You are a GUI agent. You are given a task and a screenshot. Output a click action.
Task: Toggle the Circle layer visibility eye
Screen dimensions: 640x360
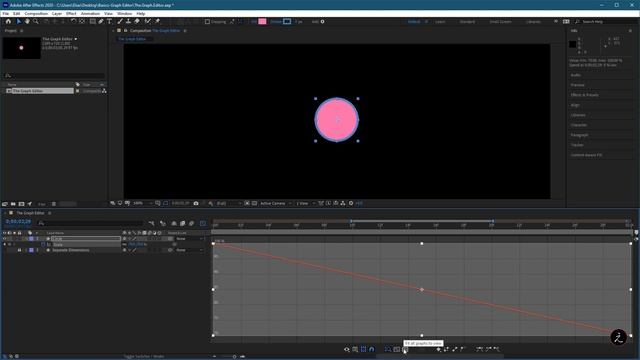pyautogui.click(x=4, y=239)
